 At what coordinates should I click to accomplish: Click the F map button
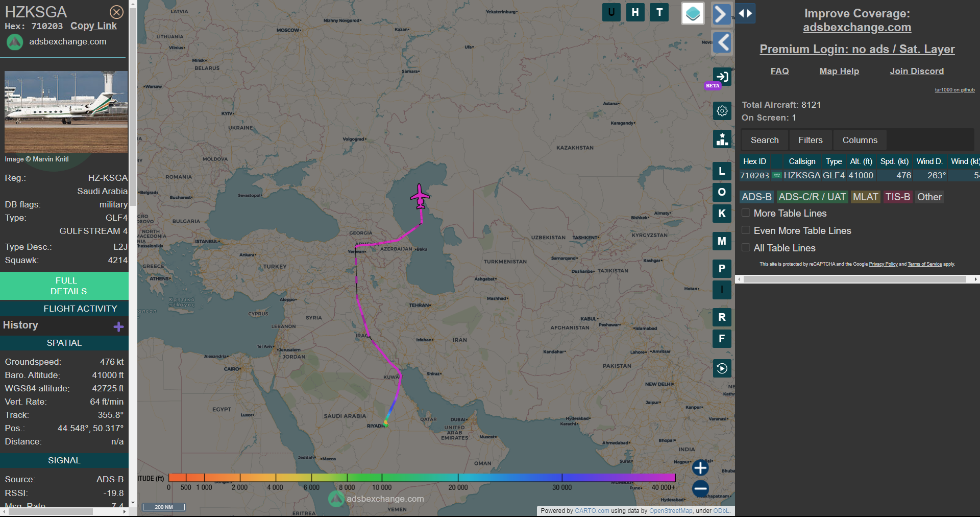click(722, 339)
